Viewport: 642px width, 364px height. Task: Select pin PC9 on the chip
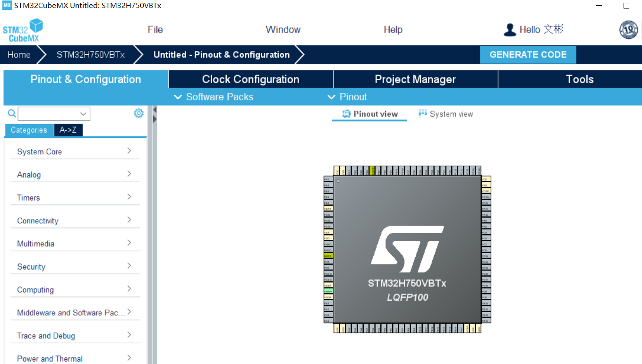[486, 232]
